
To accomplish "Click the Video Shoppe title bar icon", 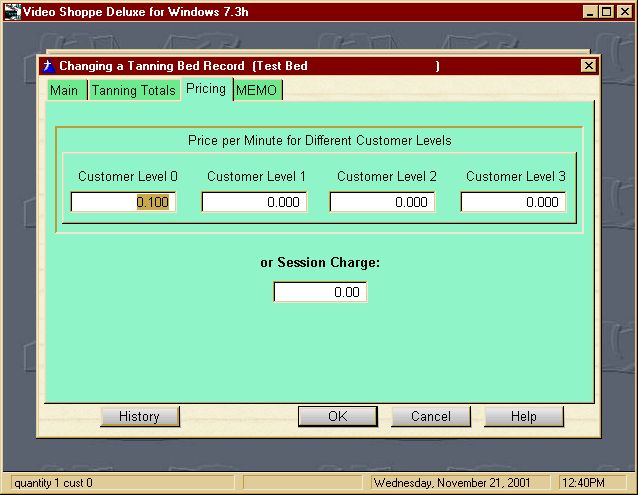I will point(12,12).
